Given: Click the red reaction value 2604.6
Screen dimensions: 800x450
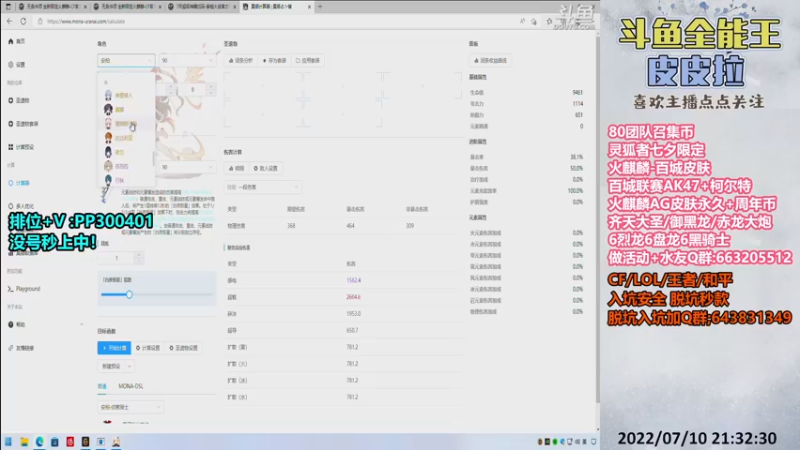Looking at the screenshot, I should (354, 297).
